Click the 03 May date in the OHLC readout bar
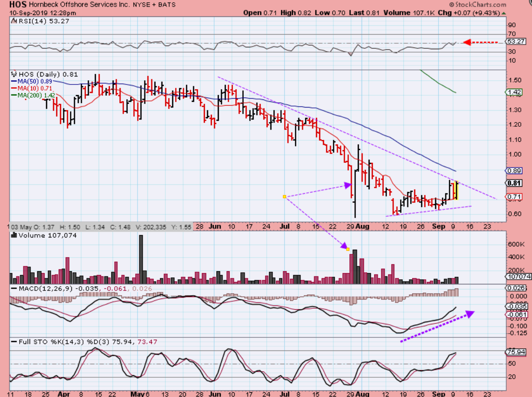The height and width of the screenshot is (397, 532). (x=21, y=227)
